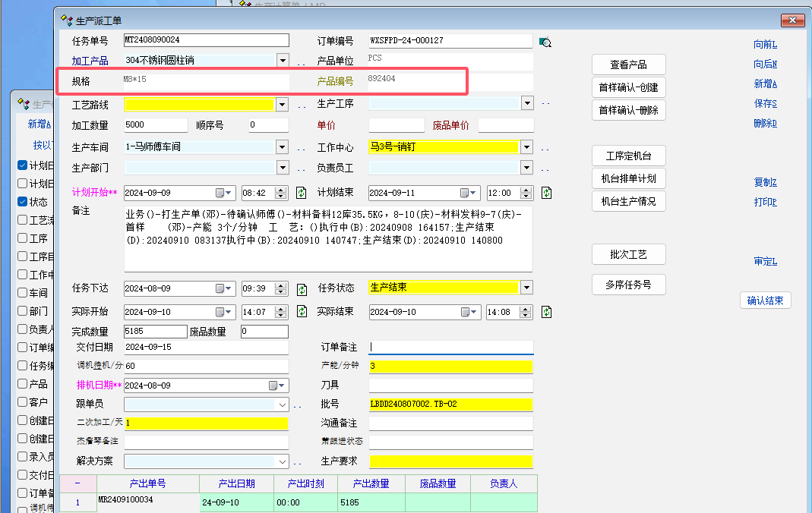Screen dimensions: 812x513
Task: Tick the 车间 checkbox in left panel
Action: [23, 293]
